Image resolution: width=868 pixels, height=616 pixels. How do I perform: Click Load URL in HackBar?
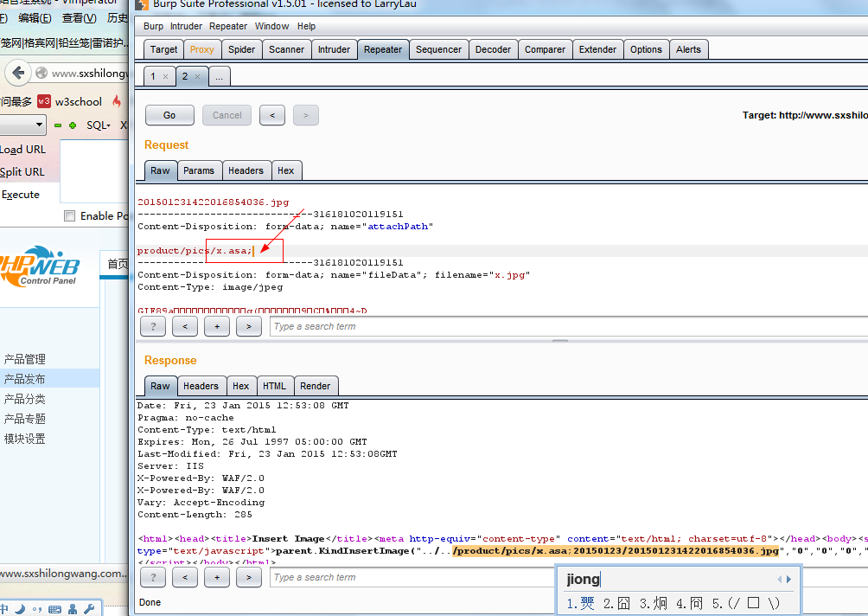pos(22,150)
